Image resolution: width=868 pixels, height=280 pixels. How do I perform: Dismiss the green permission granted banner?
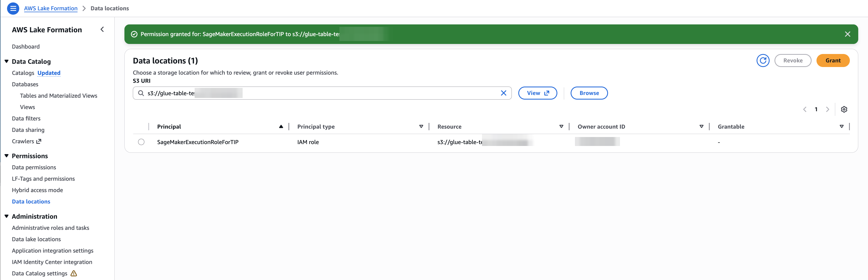847,34
